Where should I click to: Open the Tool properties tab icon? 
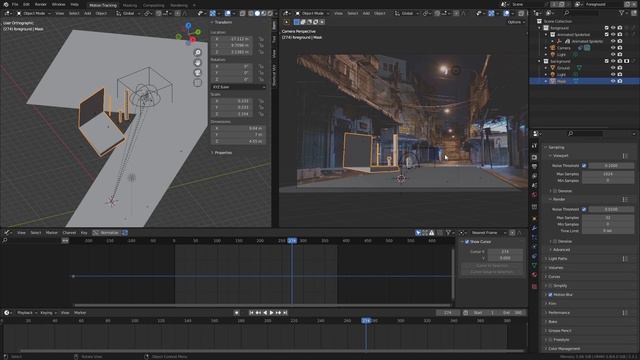click(535, 146)
